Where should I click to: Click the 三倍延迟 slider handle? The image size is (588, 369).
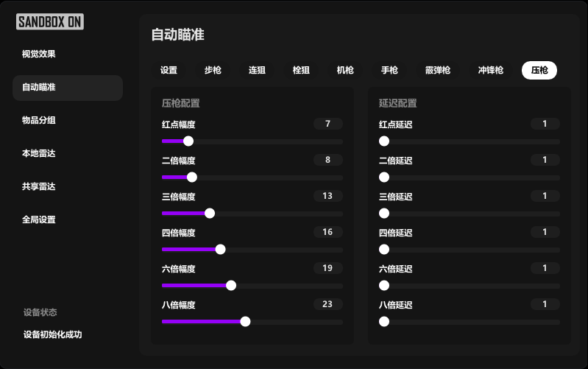point(384,213)
